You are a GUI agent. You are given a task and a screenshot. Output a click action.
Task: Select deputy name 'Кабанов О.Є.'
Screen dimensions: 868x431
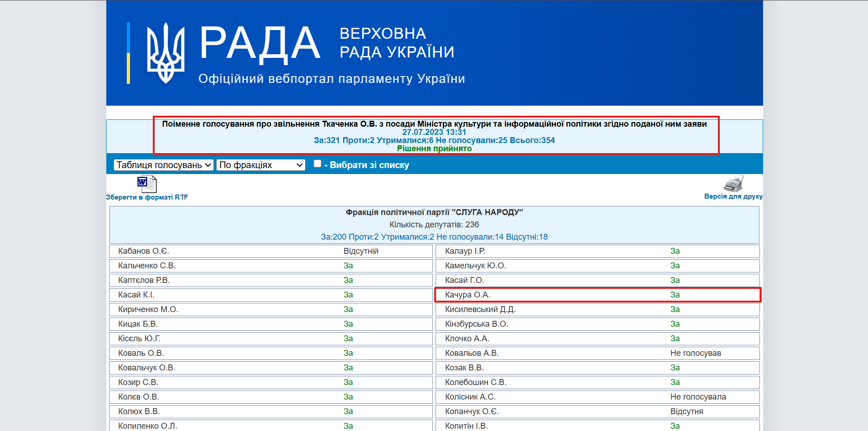pyautogui.click(x=144, y=251)
